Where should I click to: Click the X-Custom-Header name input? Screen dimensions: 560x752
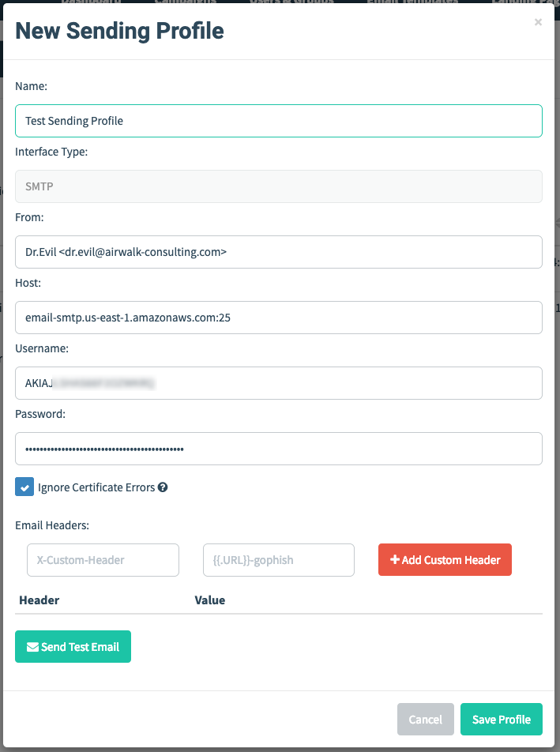click(x=103, y=560)
